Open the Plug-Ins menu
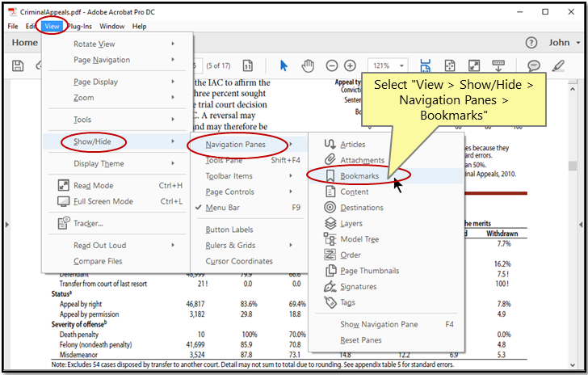 coord(79,27)
